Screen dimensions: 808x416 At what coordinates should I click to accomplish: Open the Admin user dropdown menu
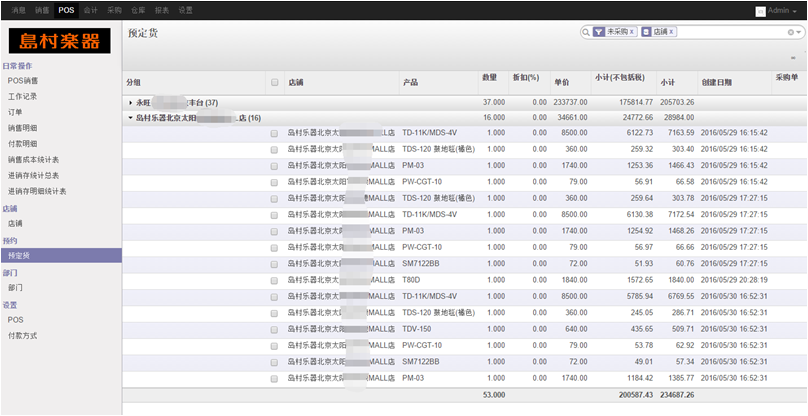[x=783, y=11]
